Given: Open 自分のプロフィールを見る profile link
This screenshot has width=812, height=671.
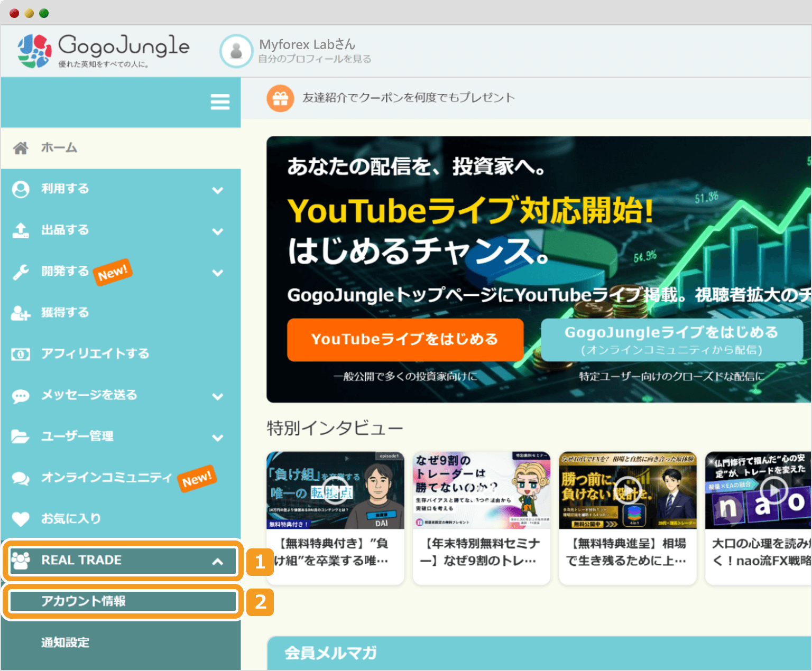Looking at the screenshot, I should (x=314, y=59).
